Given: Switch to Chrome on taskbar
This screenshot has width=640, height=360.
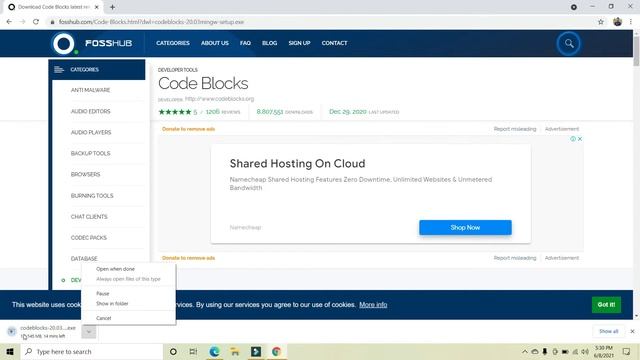Looking at the screenshot, I should [x=276, y=351].
